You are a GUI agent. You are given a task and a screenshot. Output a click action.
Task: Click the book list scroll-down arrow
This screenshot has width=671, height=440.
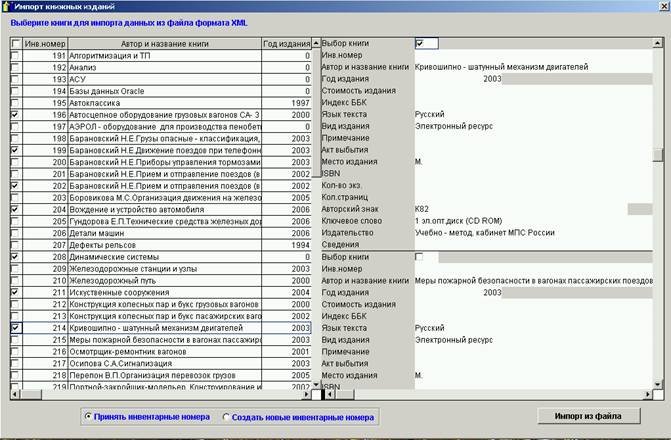click(x=316, y=384)
